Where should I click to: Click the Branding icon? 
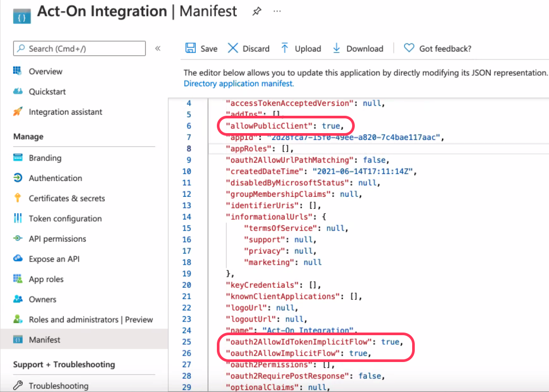[x=17, y=157]
